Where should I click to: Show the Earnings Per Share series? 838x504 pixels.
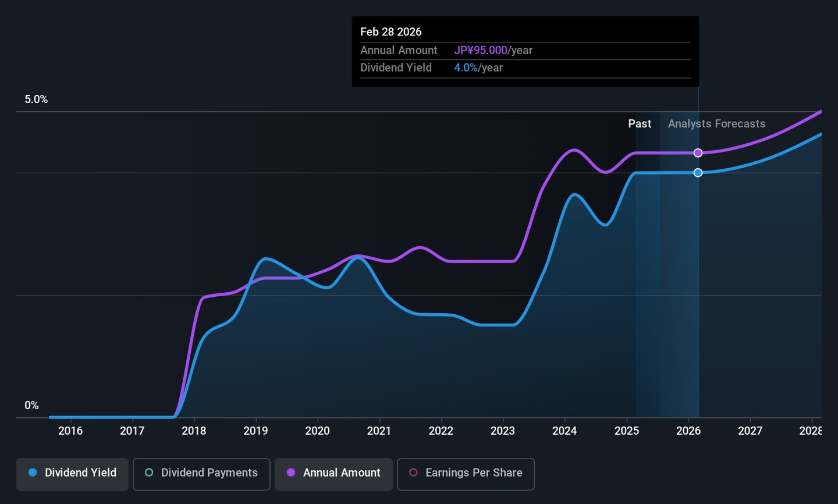(x=466, y=473)
